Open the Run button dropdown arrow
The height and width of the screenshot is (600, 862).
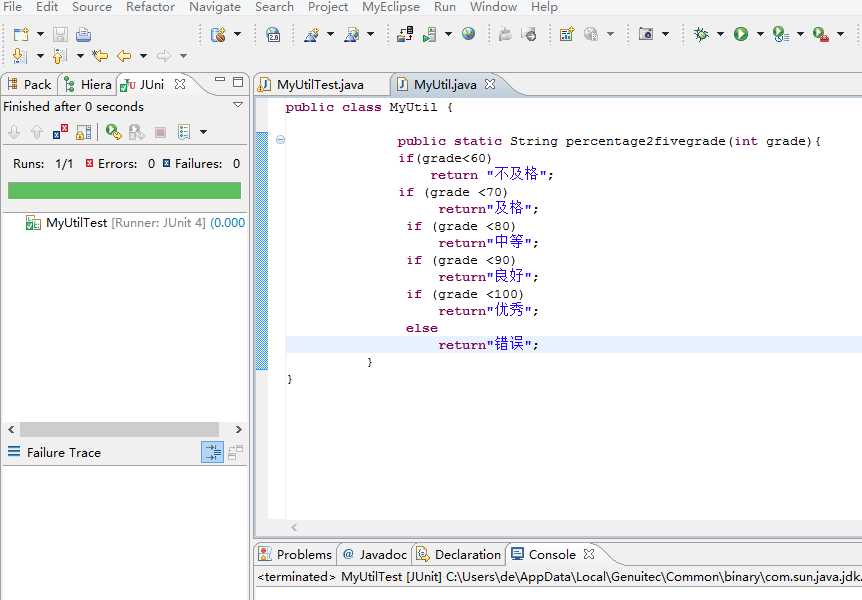[x=760, y=34]
